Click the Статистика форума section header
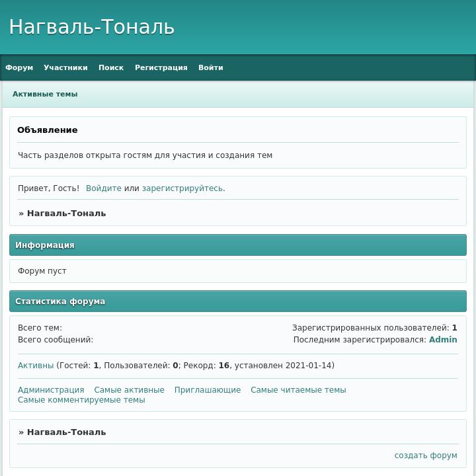This screenshot has width=476, height=476. click(x=238, y=301)
